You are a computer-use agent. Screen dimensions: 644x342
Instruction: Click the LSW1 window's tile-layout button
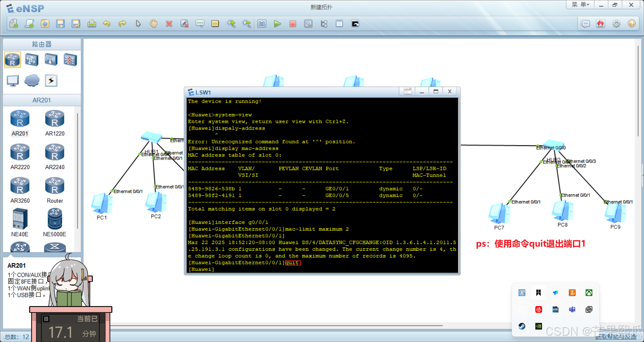(408, 91)
